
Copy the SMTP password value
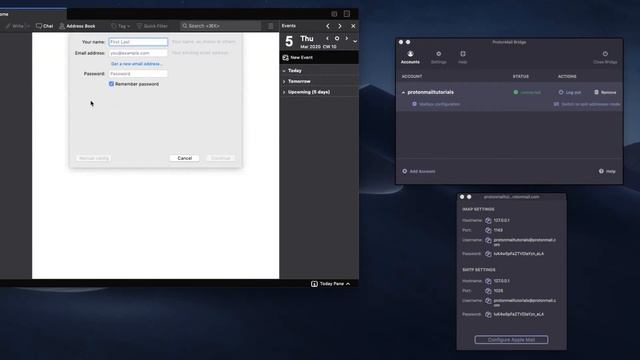point(488,314)
